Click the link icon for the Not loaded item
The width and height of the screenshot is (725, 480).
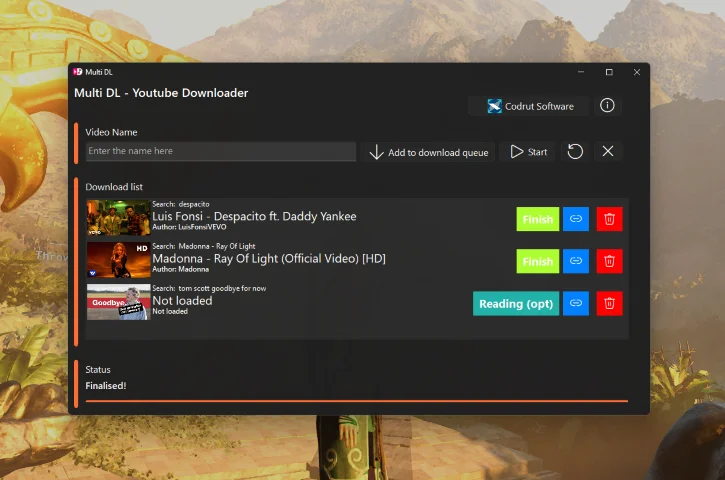click(x=576, y=303)
